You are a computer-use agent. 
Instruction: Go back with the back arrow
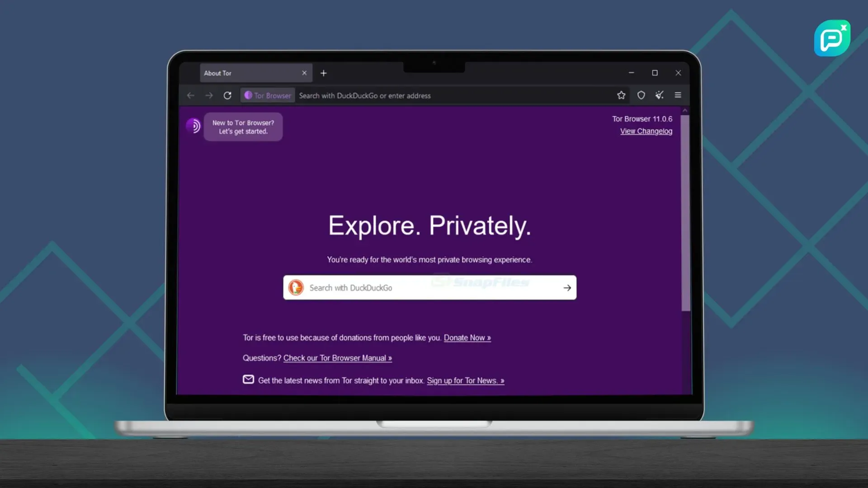coord(190,95)
